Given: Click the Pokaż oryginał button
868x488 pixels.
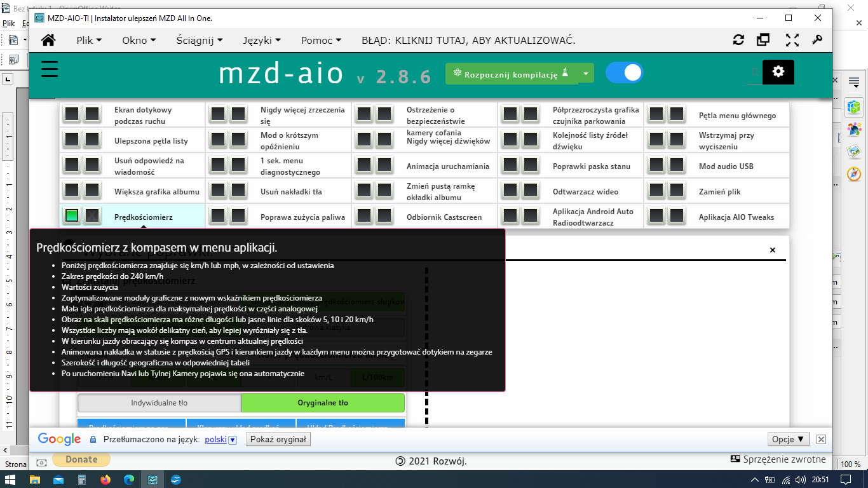Looking at the screenshot, I should tap(278, 440).
